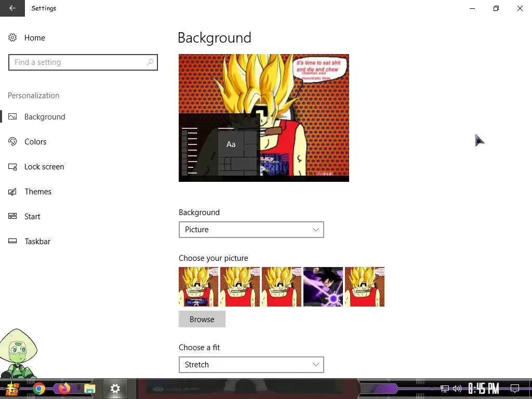Open the network icon in system tray
Image resolution: width=532 pixels, height=399 pixels.
(445, 389)
